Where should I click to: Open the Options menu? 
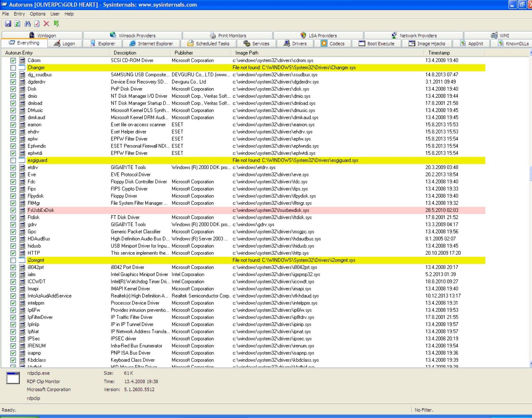tap(38, 14)
